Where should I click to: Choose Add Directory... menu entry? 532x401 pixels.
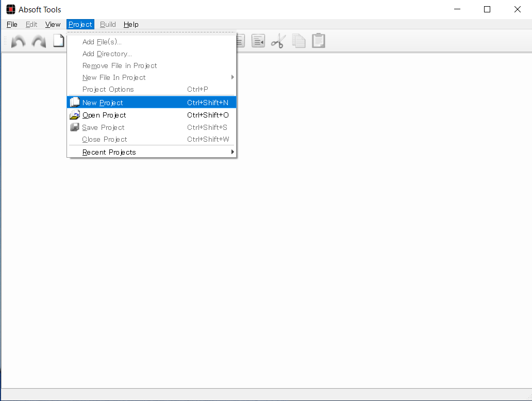pos(152,54)
